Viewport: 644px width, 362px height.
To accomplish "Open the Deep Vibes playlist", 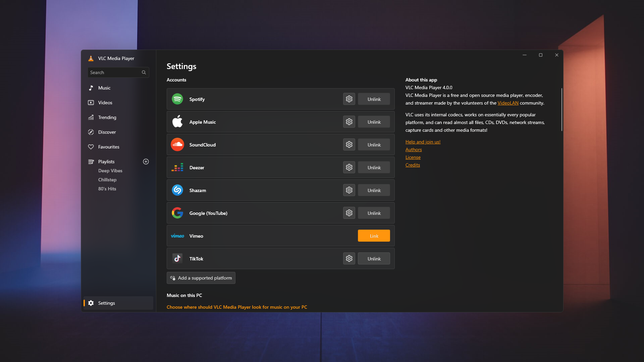I will coord(110,171).
